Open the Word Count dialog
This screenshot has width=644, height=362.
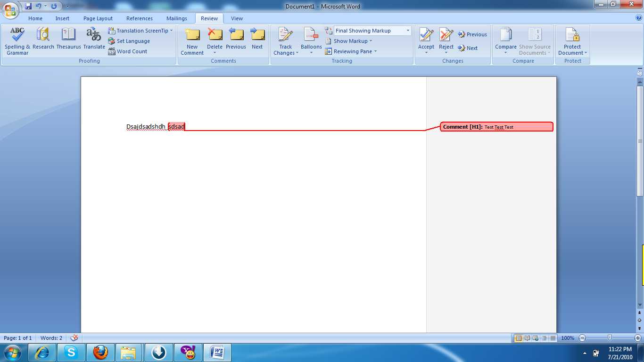click(x=127, y=51)
